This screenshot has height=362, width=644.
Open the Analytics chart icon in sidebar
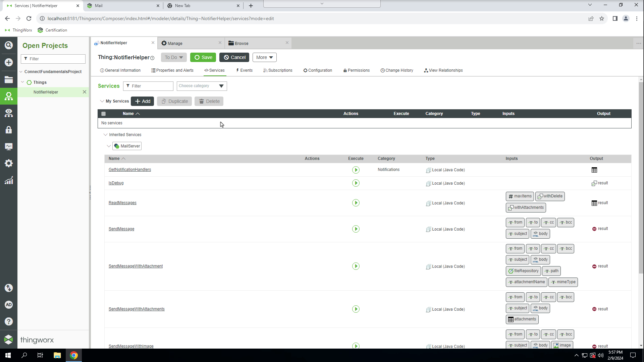(9, 180)
